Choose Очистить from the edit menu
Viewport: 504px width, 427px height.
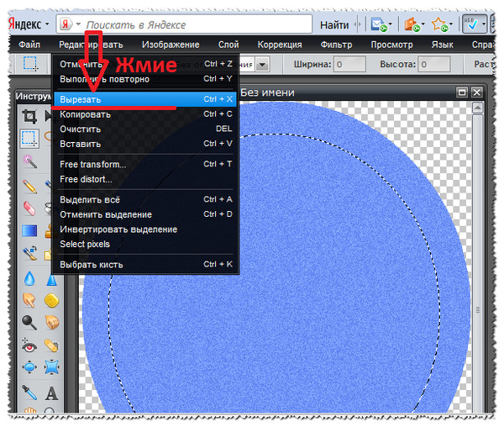coord(145,129)
